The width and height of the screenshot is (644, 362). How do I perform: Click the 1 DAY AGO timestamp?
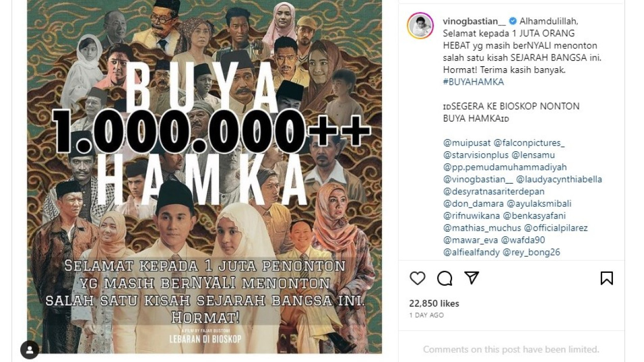[x=427, y=315]
